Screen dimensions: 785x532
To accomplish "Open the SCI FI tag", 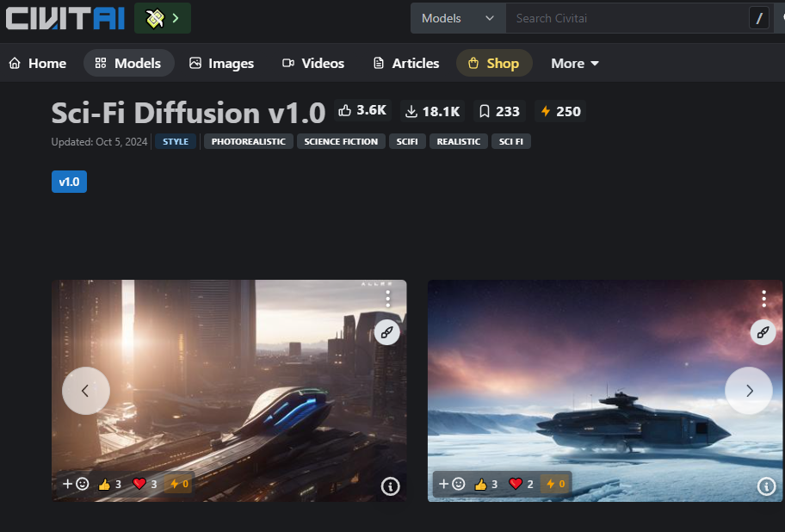I will [511, 142].
